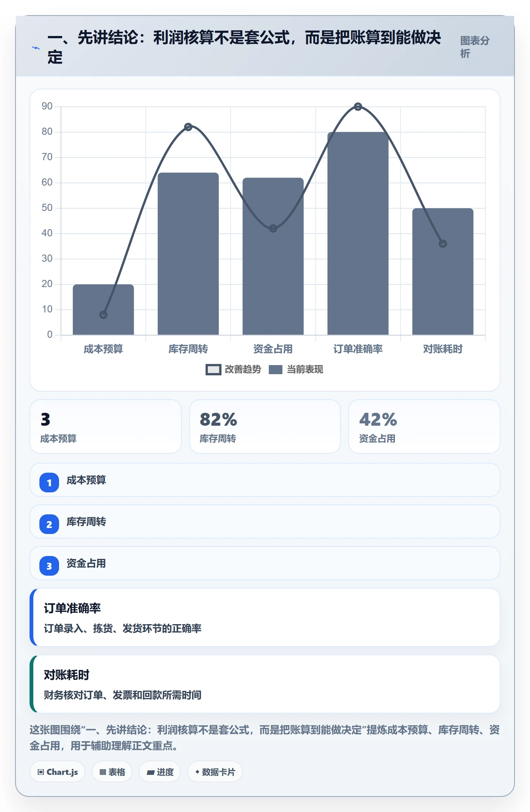
Task: Open the 82% 库存周转 data card
Action: [x=265, y=426]
